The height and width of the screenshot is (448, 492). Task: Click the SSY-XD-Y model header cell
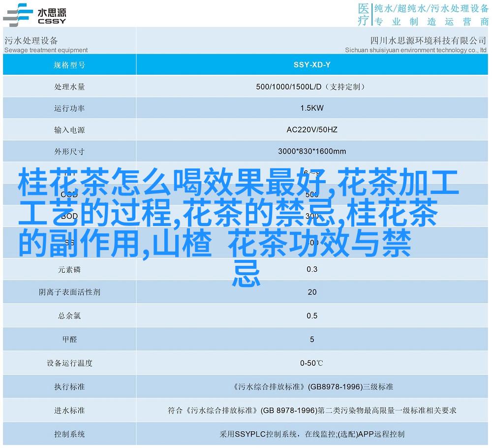click(x=312, y=64)
